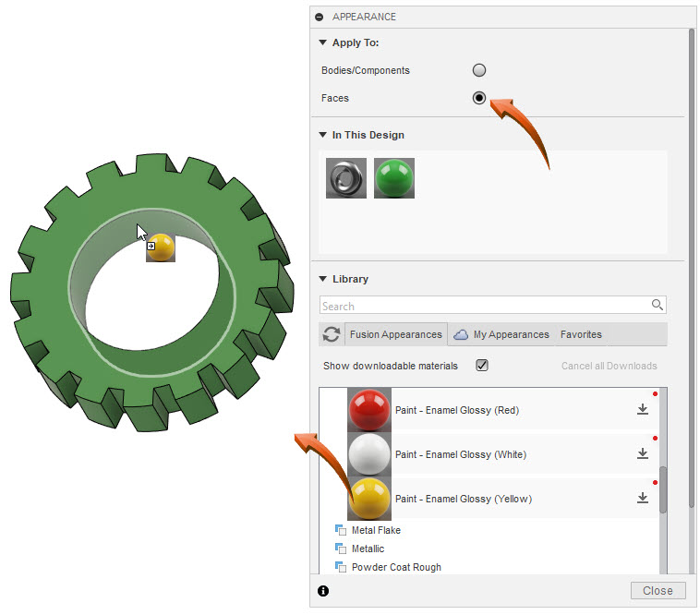Click the Close button
The image size is (700, 615).
[658, 591]
